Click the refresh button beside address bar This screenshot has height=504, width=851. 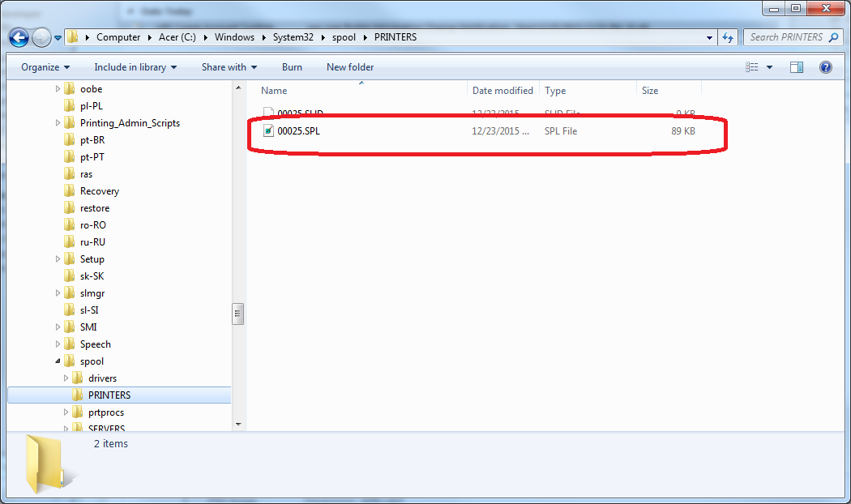coord(727,37)
